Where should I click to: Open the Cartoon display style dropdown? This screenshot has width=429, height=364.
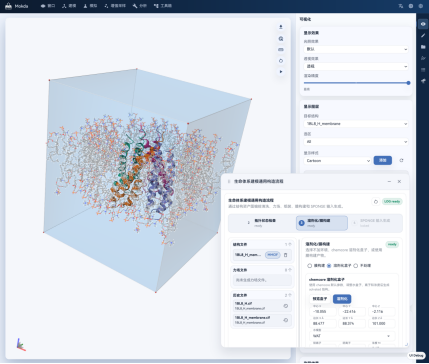(337, 160)
